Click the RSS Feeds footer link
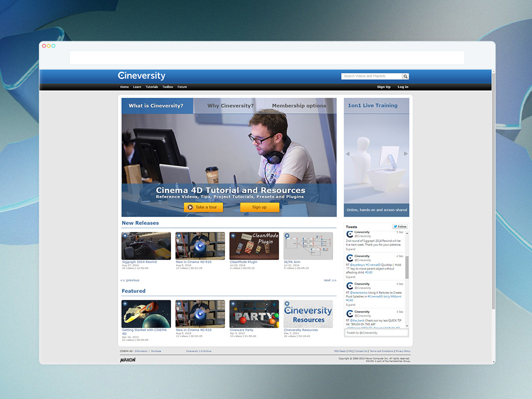Screen dimensions: 532x399 pyautogui.click(x=340, y=351)
